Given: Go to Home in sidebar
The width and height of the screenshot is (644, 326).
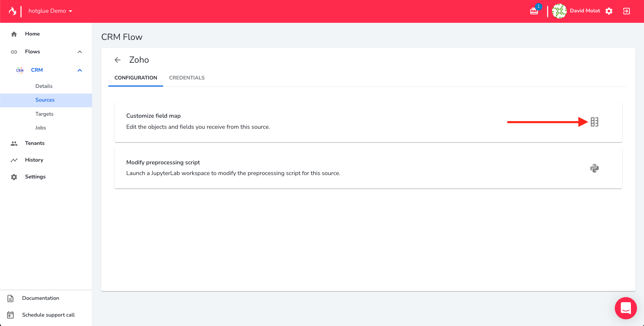Looking at the screenshot, I should tap(32, 34).
